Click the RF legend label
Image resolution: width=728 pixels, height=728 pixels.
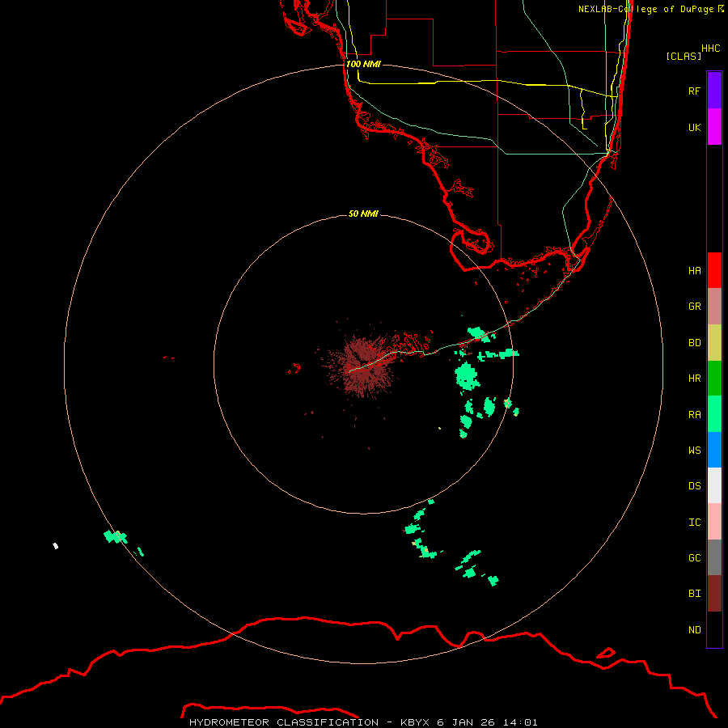click(694, 91)
